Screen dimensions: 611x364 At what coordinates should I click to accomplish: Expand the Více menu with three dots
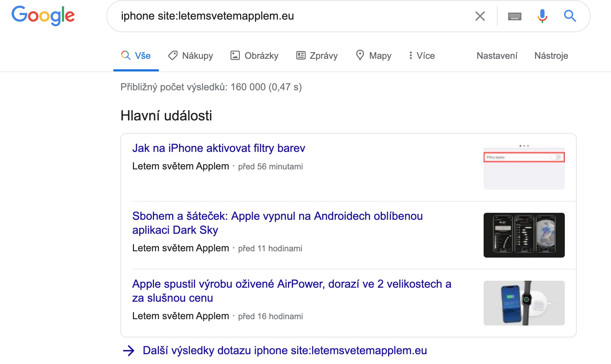[422, 56]
